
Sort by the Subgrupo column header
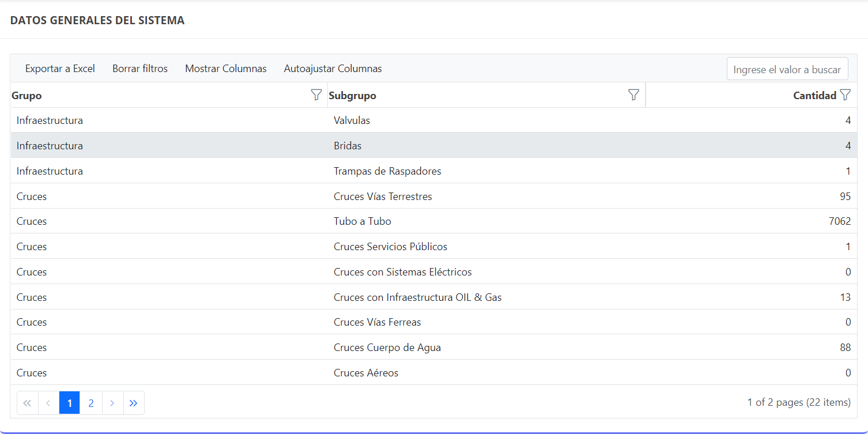point(352,96)
